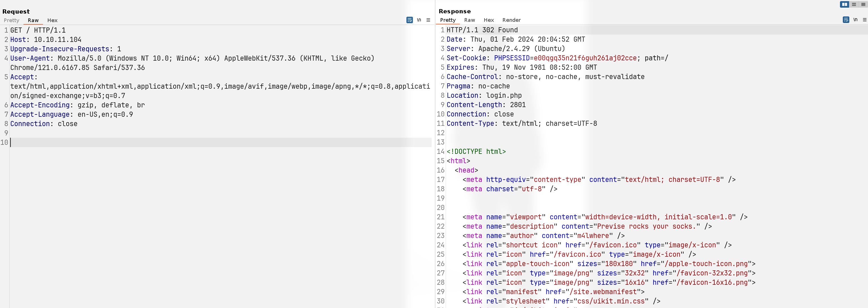The image size is (868, 308).
Task: Click the '<html>' tag on line 15
Action: [458, 161]
